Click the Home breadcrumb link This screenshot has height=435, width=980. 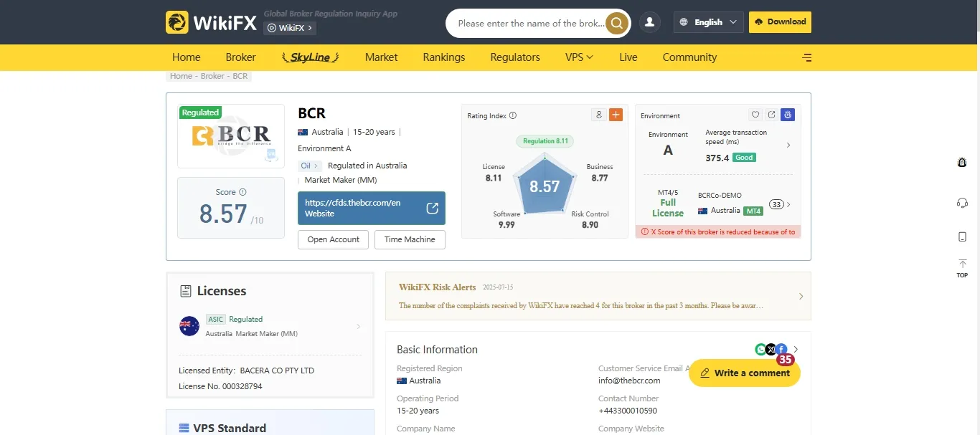tap(181, 76)
